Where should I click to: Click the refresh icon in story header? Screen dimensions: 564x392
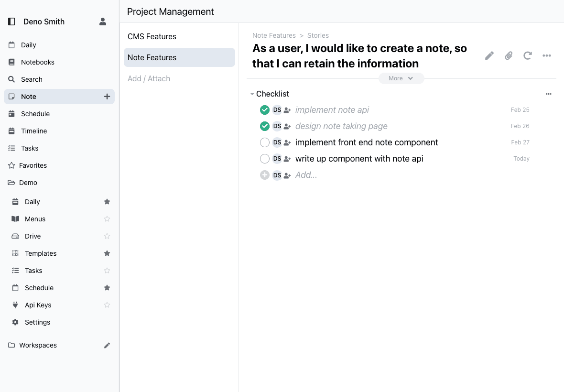click(x=527, y=55)
